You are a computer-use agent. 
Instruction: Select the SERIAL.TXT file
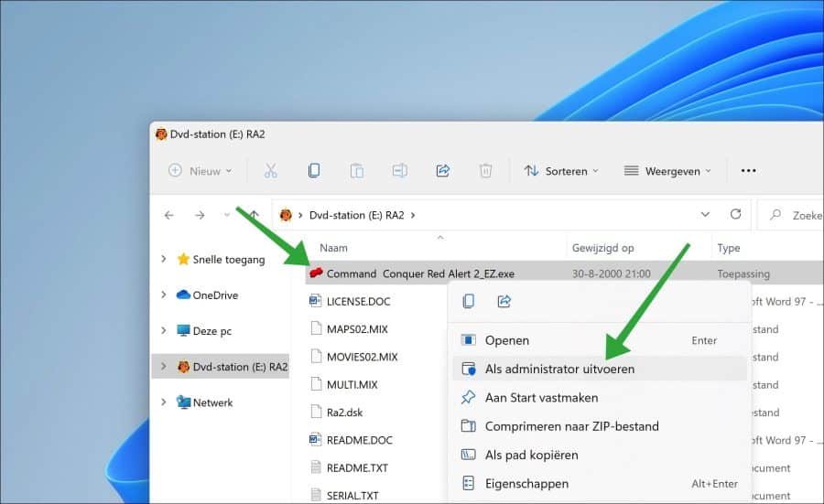[x=352, y=495]
